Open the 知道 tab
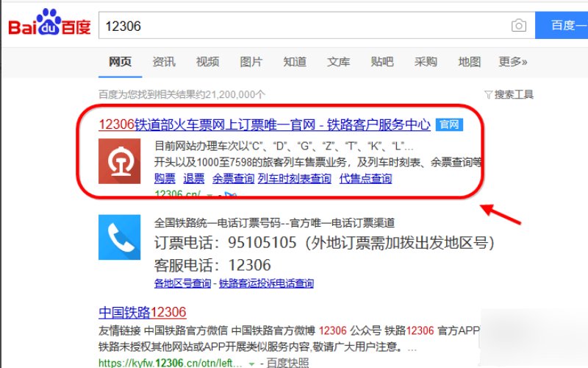The width and height of the screenshot is (588, 368). pyautogui.click(x=295, y=62)
